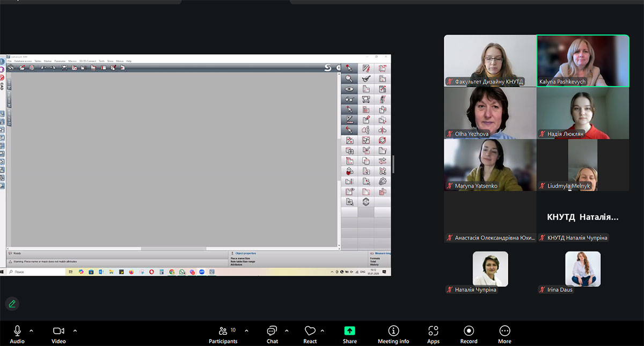Open the React options arrow
Screen dimensions: 644x346
(322, 330)
